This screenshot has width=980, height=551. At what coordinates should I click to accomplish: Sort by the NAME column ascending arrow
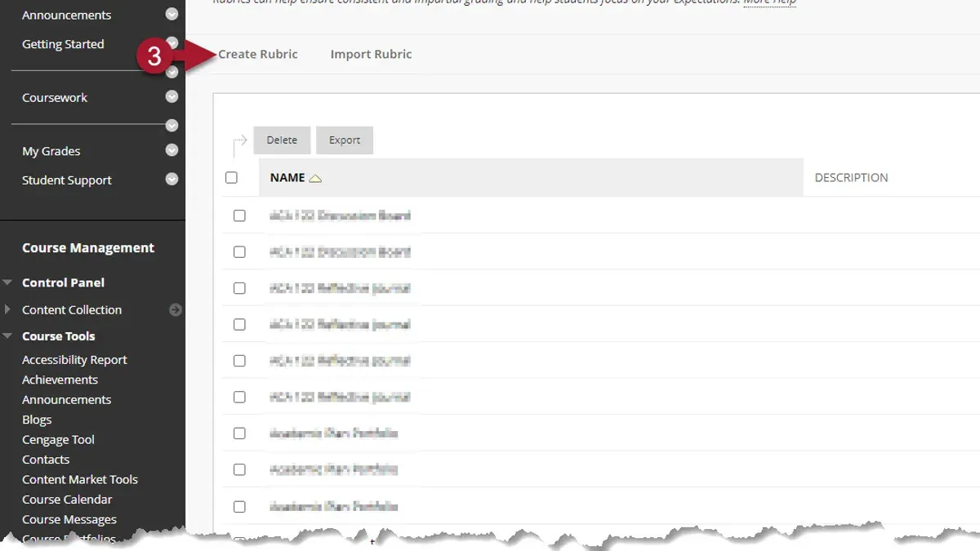315,178
